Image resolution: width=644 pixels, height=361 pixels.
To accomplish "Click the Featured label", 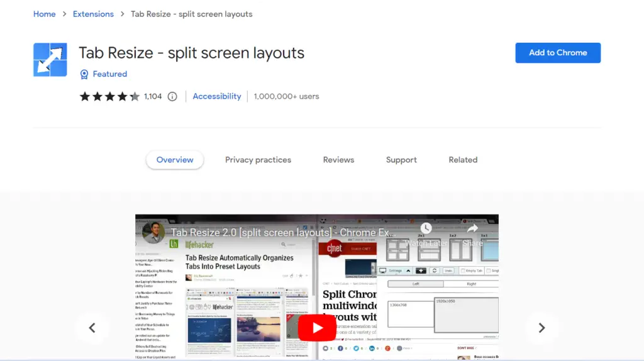I will point(109,74).
